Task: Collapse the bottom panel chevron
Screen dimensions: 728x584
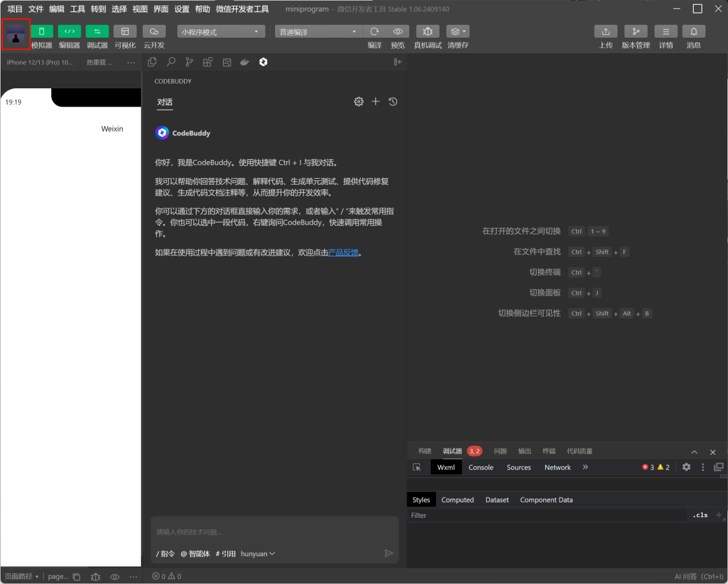Action: 694,452
